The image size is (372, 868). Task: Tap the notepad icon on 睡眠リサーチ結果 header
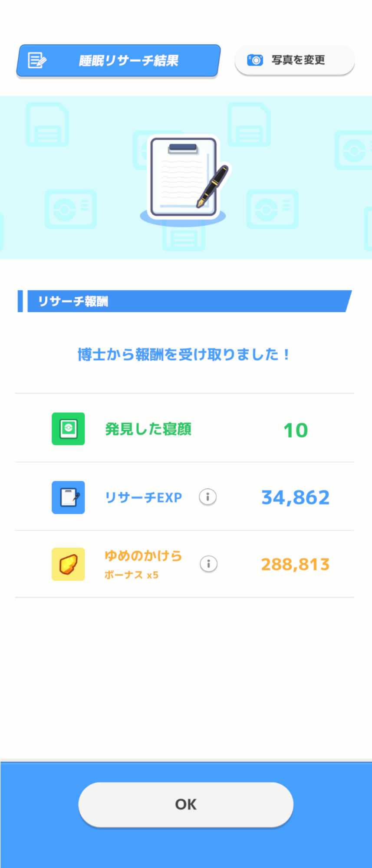tap(37, 60)
